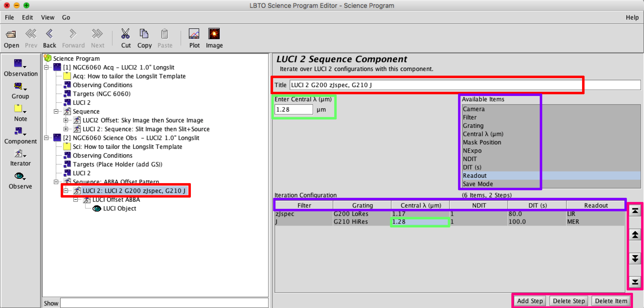Click the MER readout cell

tap(595, 222)
